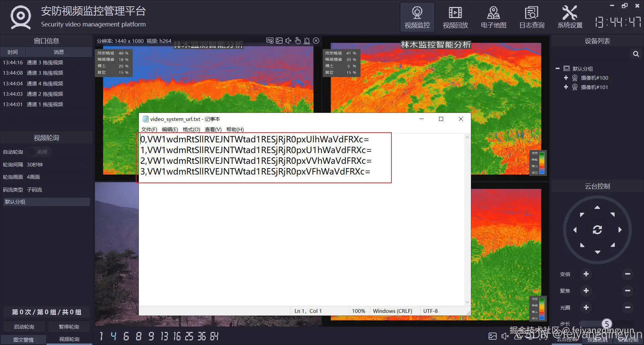Switch to the 视频轮询 tab
The image size is (644, 345).
click(69, 339)
